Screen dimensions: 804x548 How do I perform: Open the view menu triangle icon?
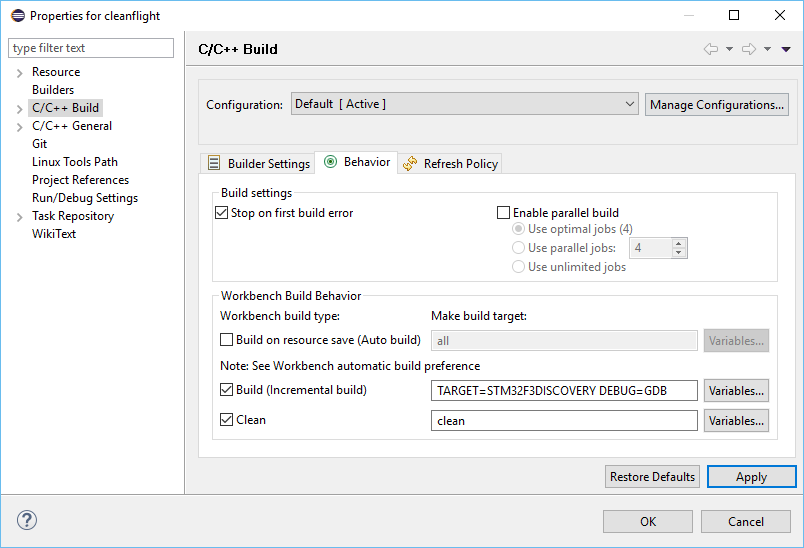pos(786,49)
